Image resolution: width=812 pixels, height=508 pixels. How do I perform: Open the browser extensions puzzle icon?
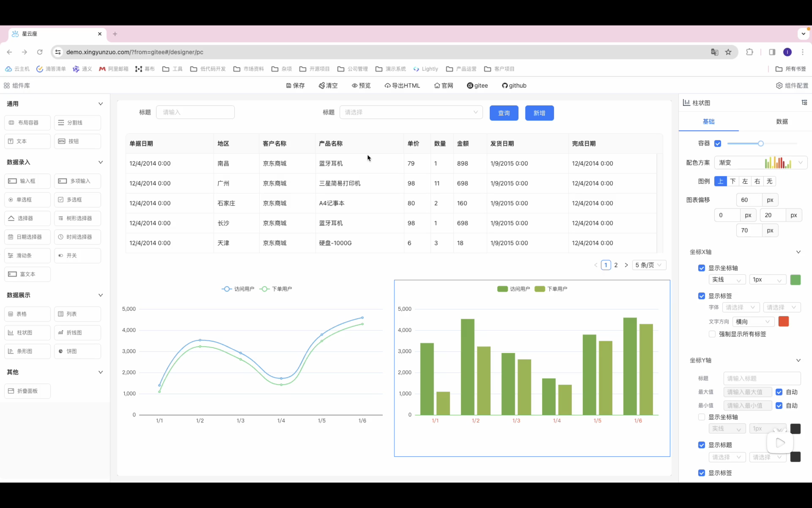coord(749,52)
